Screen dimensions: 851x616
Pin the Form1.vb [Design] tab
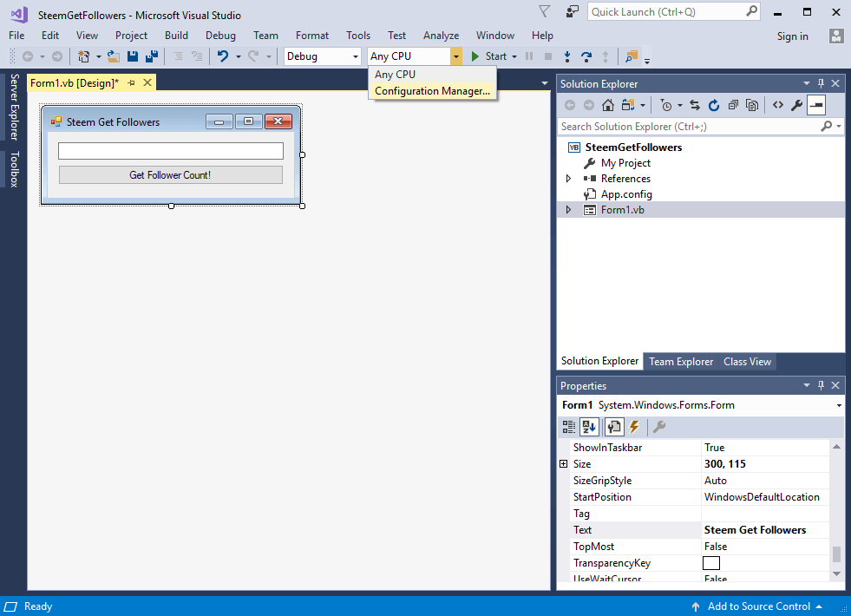[x=131, y=83]
